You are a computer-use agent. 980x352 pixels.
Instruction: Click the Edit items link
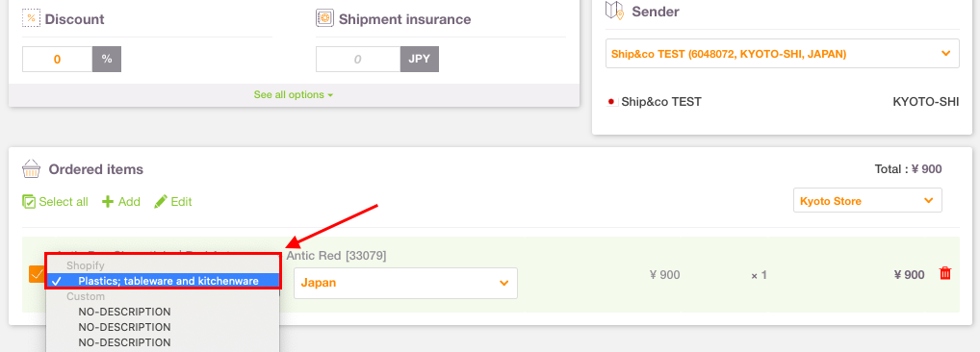(x=173, y=202)
